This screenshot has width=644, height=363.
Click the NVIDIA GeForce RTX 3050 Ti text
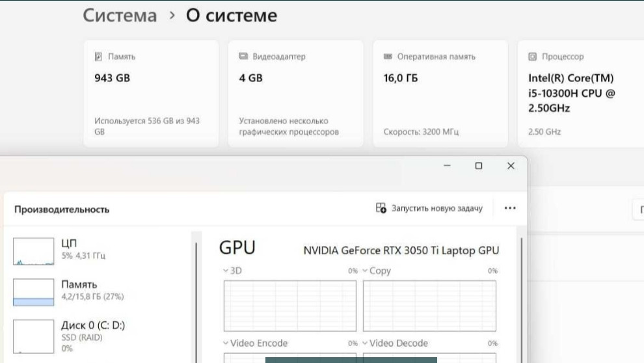coord(401,250)
